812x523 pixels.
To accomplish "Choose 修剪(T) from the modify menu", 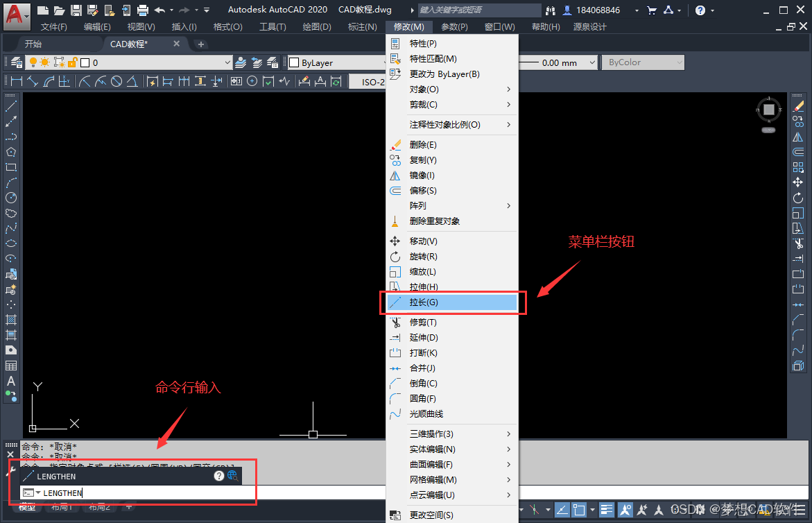I will pyautogui.click(x=452, y=322).
